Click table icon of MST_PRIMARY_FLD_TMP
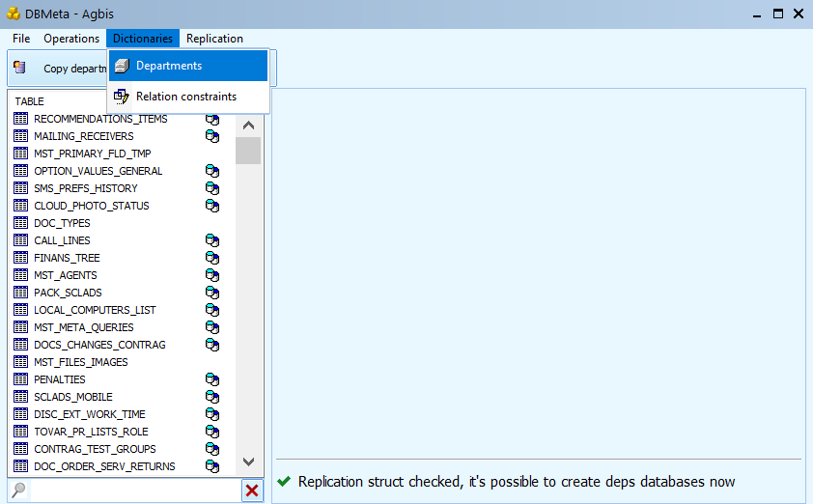The image size is (813, 504). coord(20,154)
